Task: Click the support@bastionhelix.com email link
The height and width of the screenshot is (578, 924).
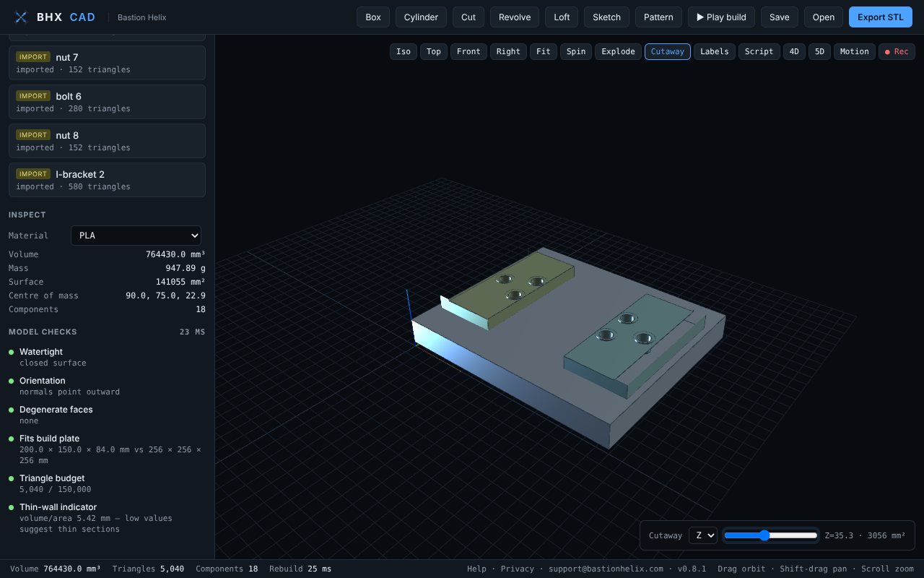Action: 606,569
